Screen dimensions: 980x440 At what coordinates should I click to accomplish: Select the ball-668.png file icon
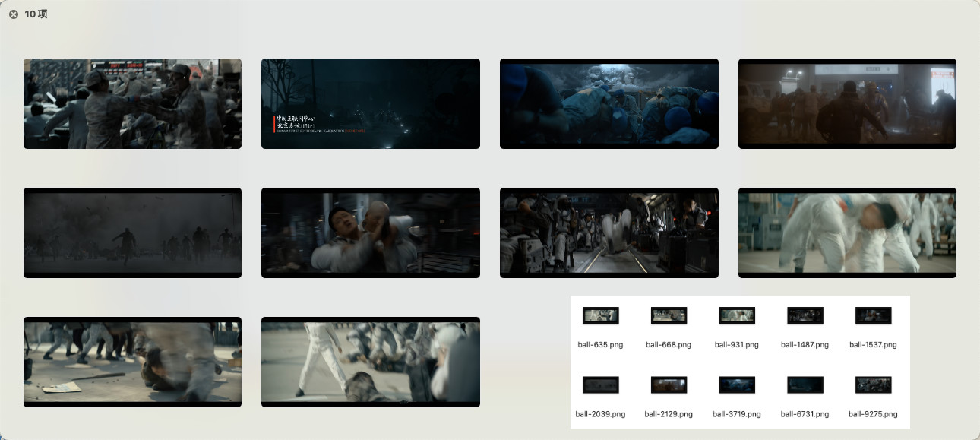tap(669, 315)
